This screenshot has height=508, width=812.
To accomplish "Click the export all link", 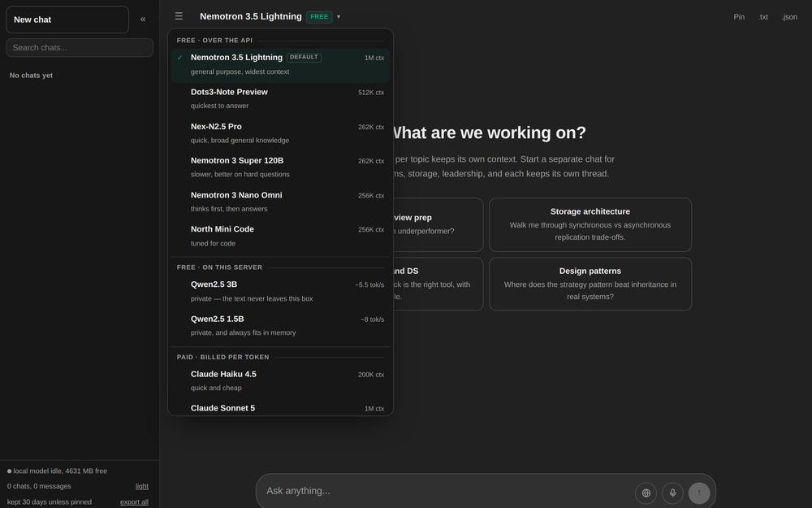I will (134, 501).
